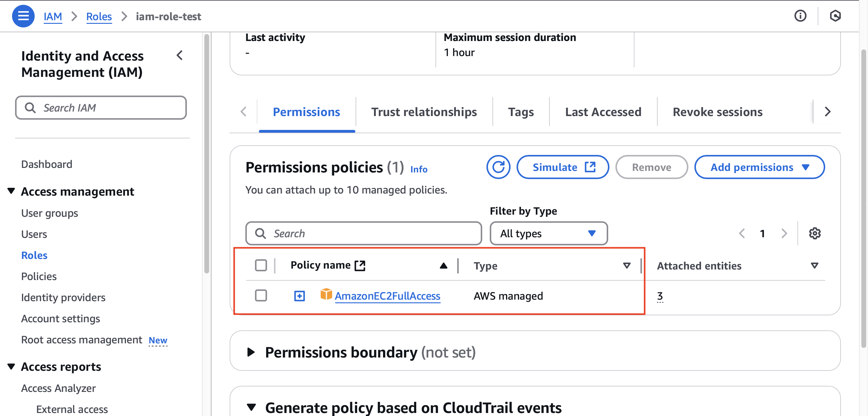This screenshot has width=868, height=416.
Task: Click the Simulate button
Action: pos(562,167)
